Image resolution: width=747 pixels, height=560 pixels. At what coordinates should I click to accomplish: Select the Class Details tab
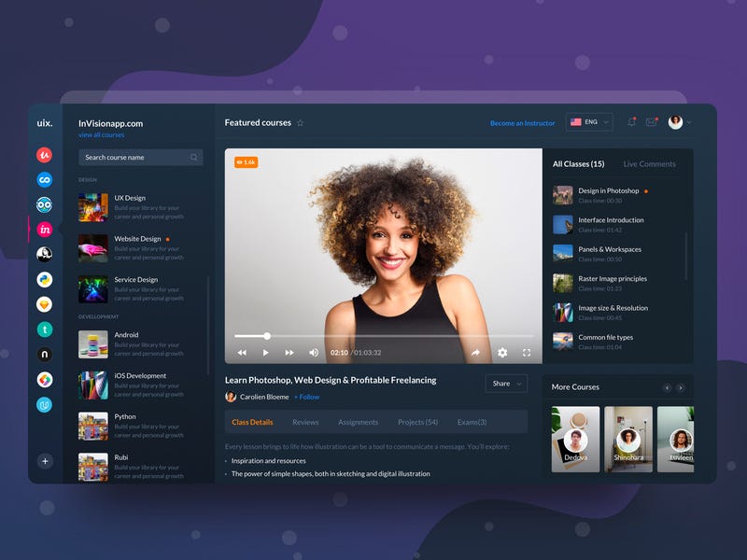coord(252,422)
